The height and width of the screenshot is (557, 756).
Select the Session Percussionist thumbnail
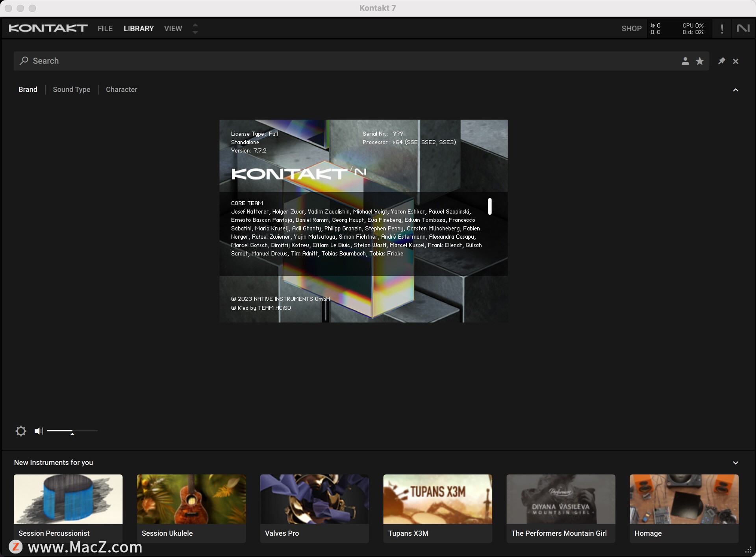[x=68, y=499]
